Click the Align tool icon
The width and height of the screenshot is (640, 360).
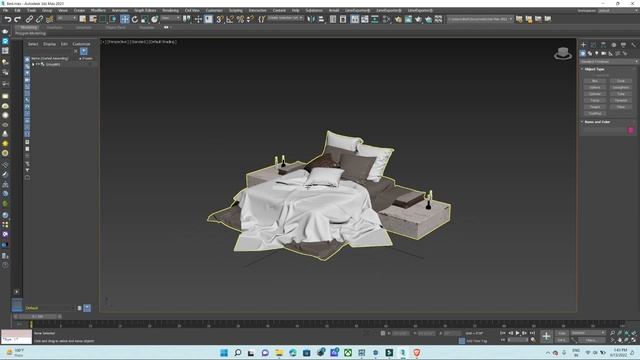(x=321, y=19)
